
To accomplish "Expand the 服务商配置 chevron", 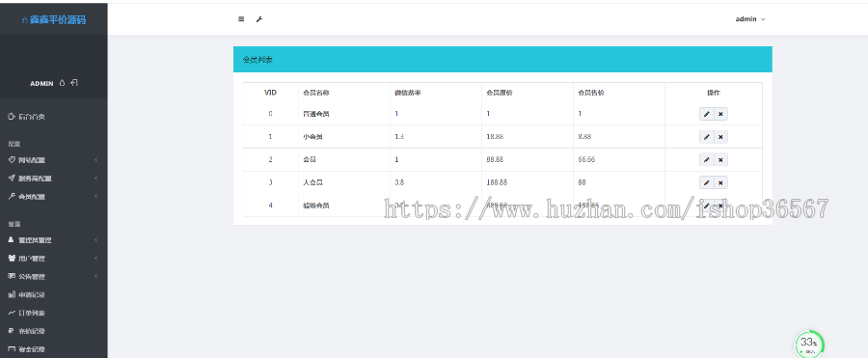I will tap(95, 179).
